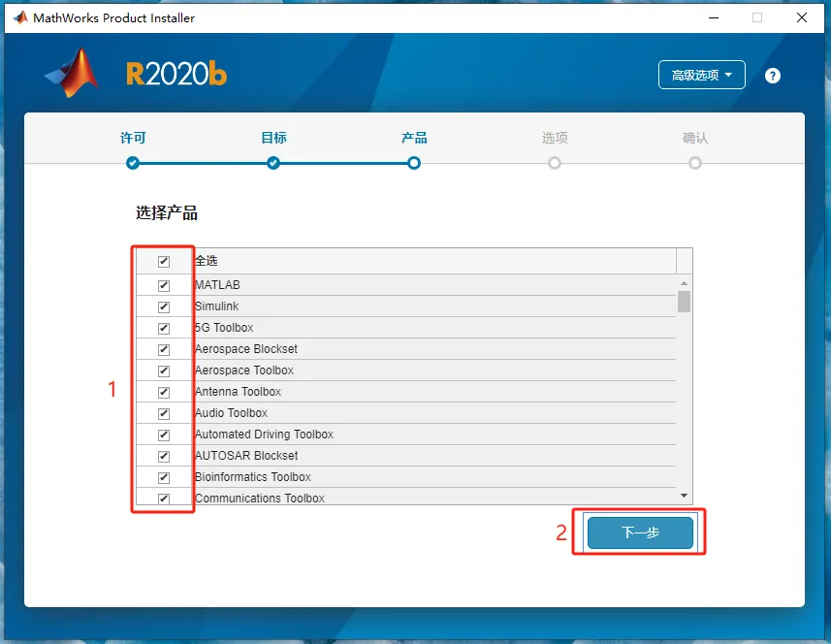Click the 全选 header label

(207, 261)
